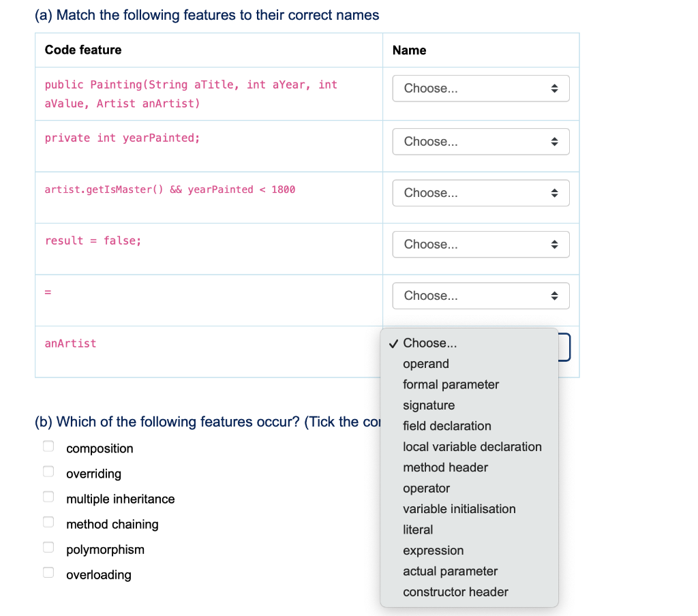The width and height of the screenshot is (698, 616).
Task: Choose 'actual parameter' from the list
Action: coord(469,571)
